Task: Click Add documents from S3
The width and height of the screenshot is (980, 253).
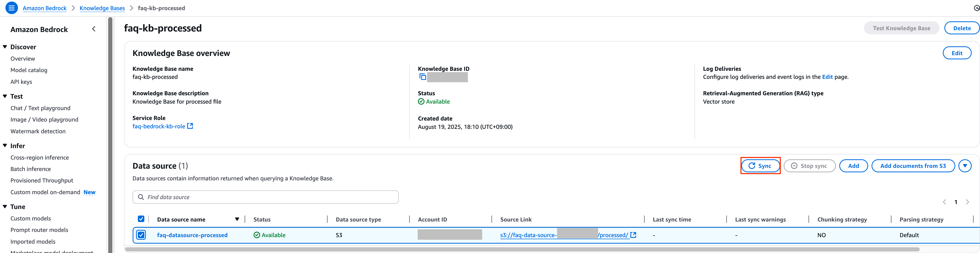Action: click(913, 166)
